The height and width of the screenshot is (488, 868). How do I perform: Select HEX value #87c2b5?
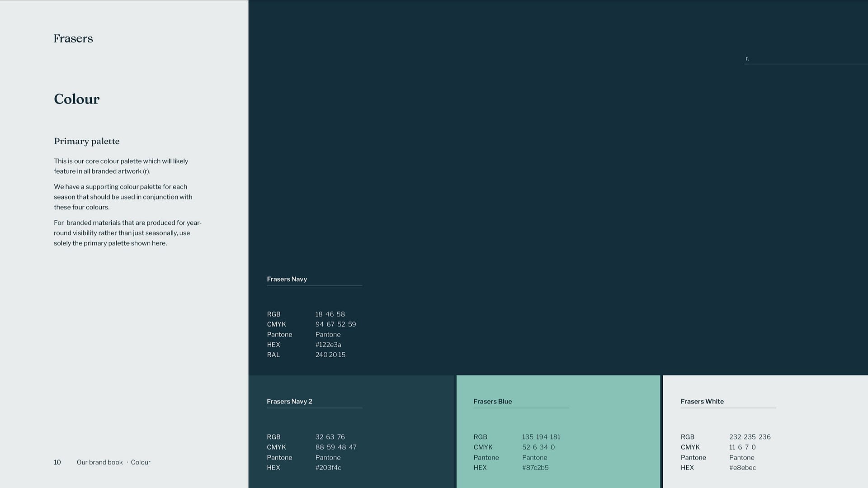point(535,468)
